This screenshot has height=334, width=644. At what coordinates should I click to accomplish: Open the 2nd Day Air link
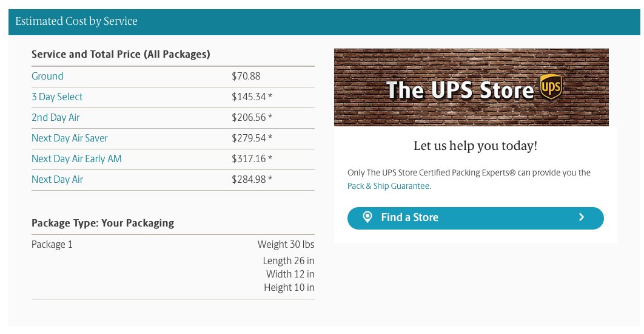55,117
